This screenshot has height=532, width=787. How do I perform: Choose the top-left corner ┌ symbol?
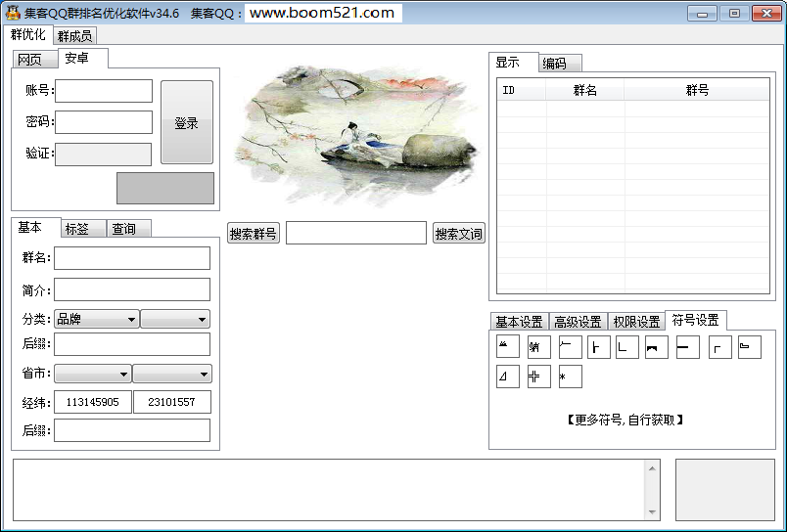coord(720,347)
